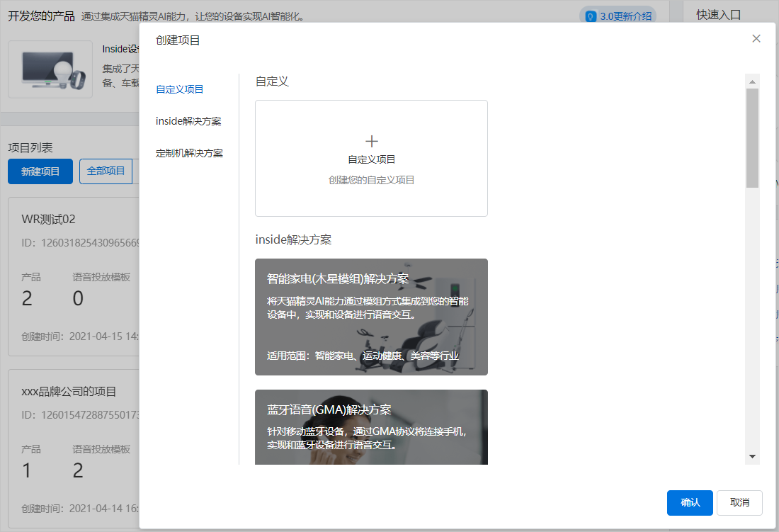Click the ID text of xxx品牌公司的项目

tap(81, 415)
